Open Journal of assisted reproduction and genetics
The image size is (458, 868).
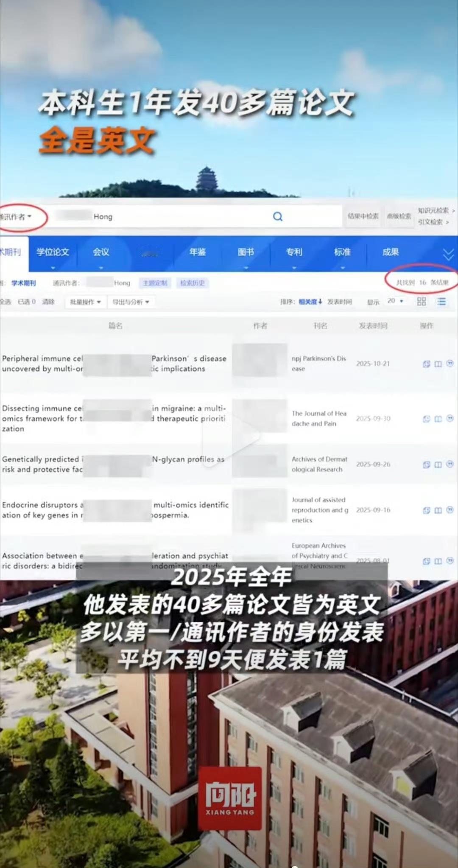tap(320, 510)
